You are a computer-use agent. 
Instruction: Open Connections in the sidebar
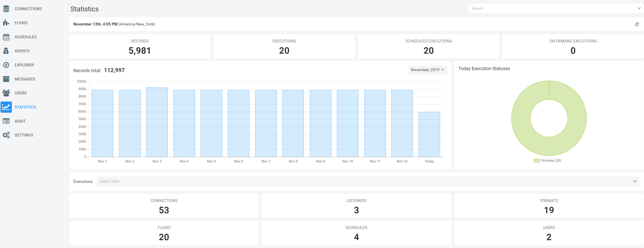point(28,9)
